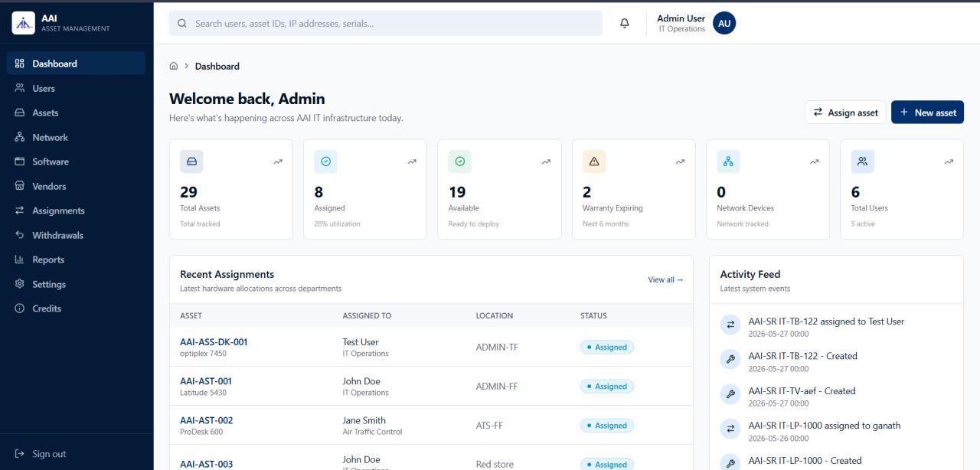980x470 pixels.
Task: Click ADMIN-TF location cell
Action: pos(497,347)
